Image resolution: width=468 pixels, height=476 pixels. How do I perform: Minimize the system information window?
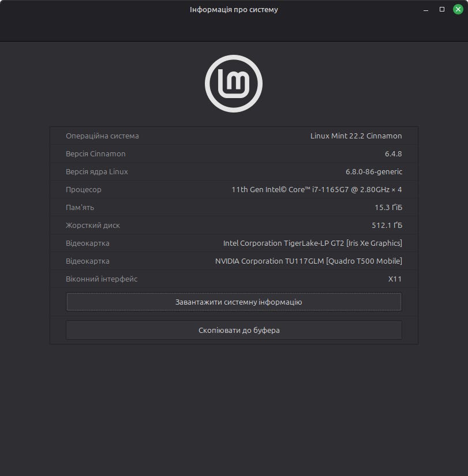click(426, 9)
